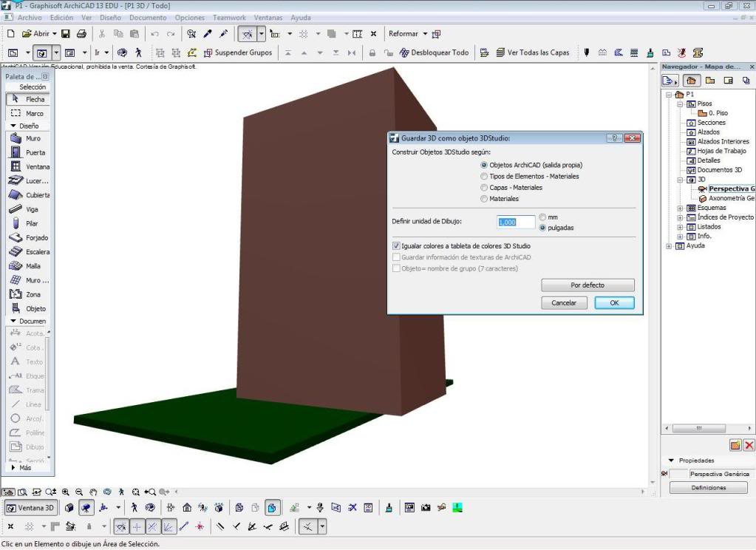
Task: Open the Reformar dropdown arrow
Action: [x=425, y=34]
